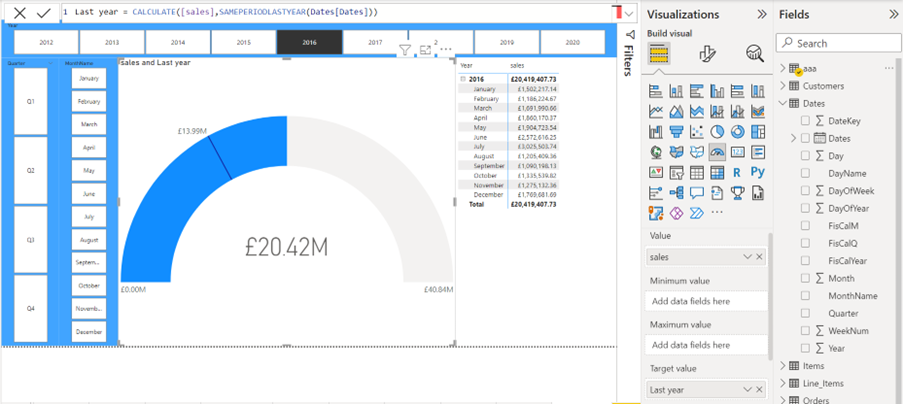Select 2017 in the Year slicer
Image resolution: width=903 pixels, height=404 pixels.
point(375,43)
